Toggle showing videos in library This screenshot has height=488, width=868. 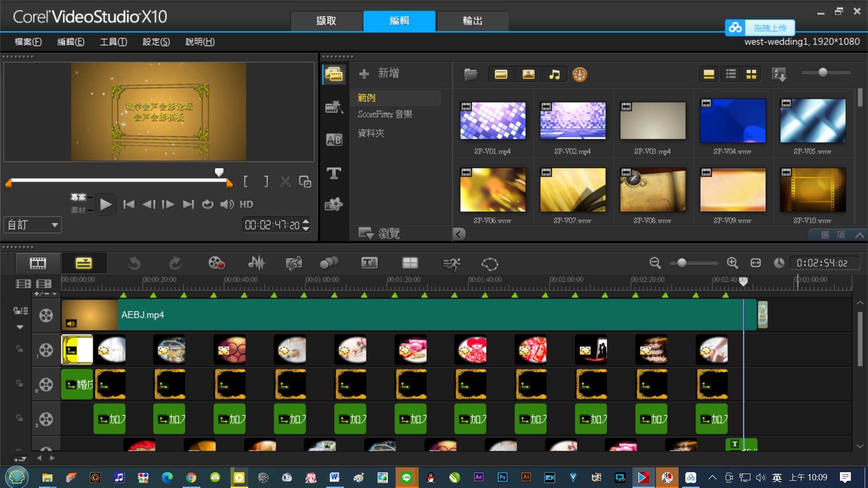(501, 74)
